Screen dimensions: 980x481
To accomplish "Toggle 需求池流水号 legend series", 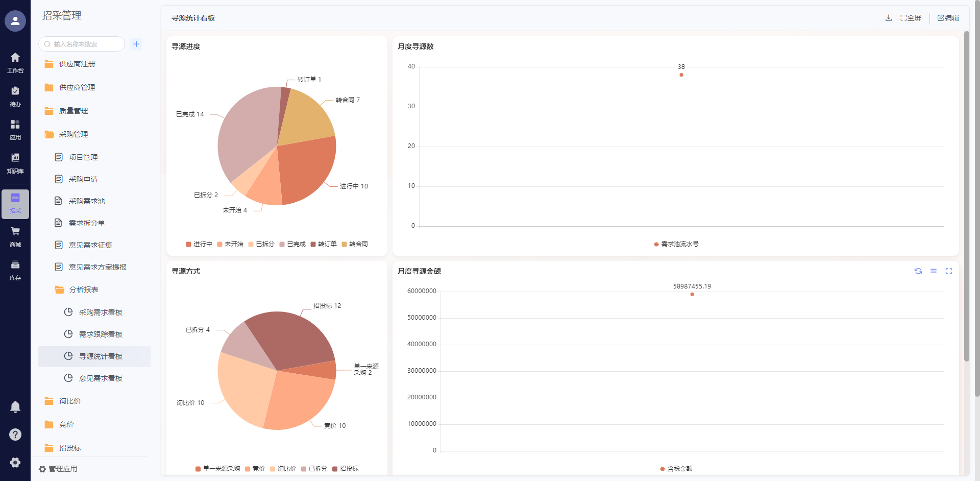I will pos(676,244).
